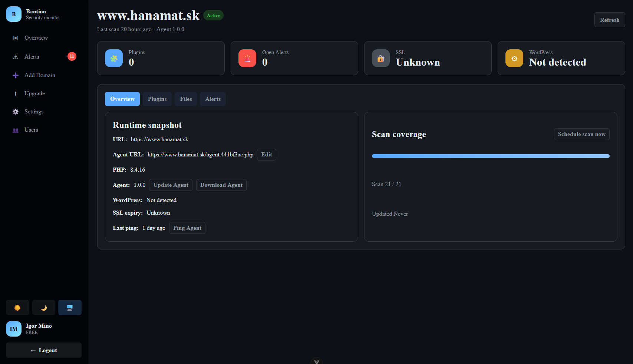Select system theme monitor button
Viewport: 633px width, 364px height.
point(70,308)
